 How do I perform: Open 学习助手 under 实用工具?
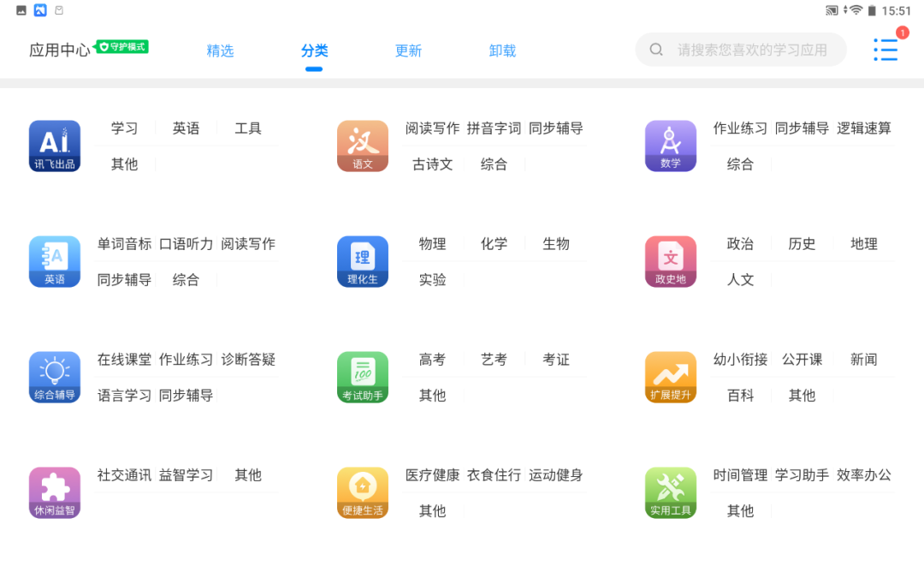coord(802,475)
